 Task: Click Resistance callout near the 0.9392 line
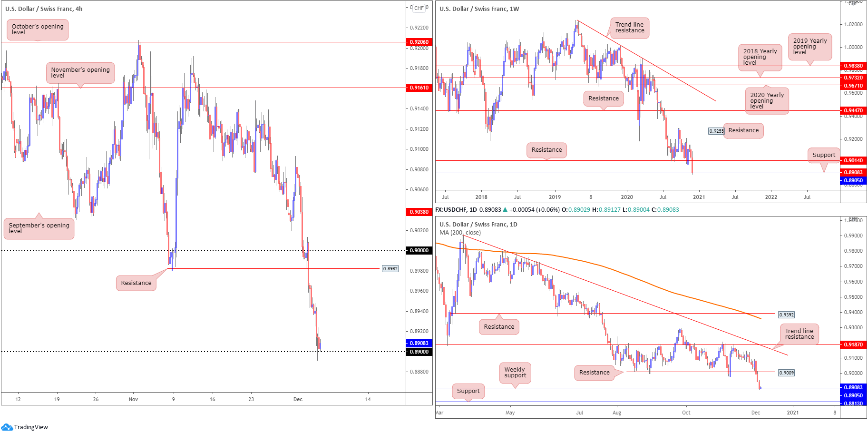[x=499, y=327]
